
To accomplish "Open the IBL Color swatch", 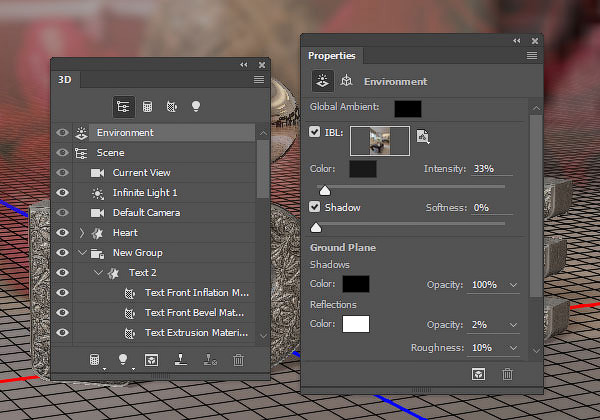I will click(x=363, y=169).
